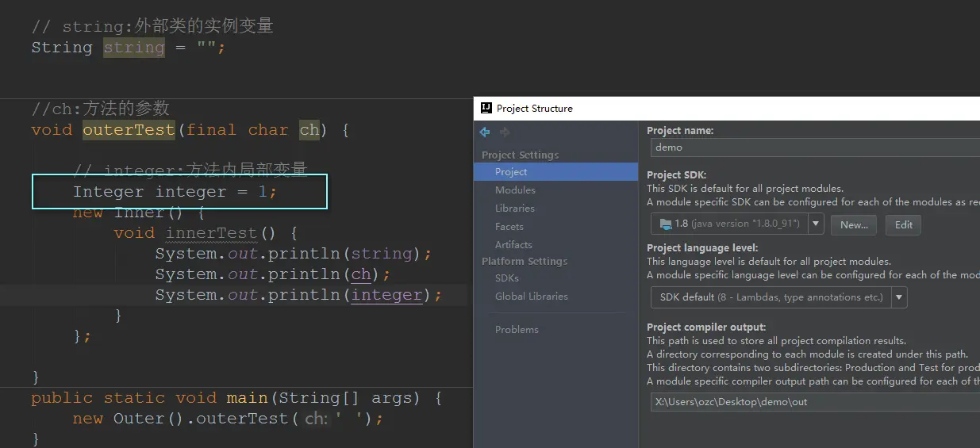The width and height of the screenshot is (980, 448).
Task: Click the Edit SDK button
Action: pyautogui.click(x=903, y=224)
